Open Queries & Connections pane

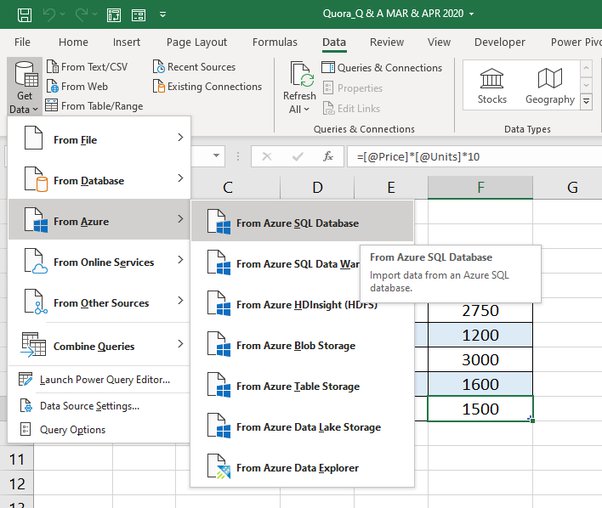[382, 68]
